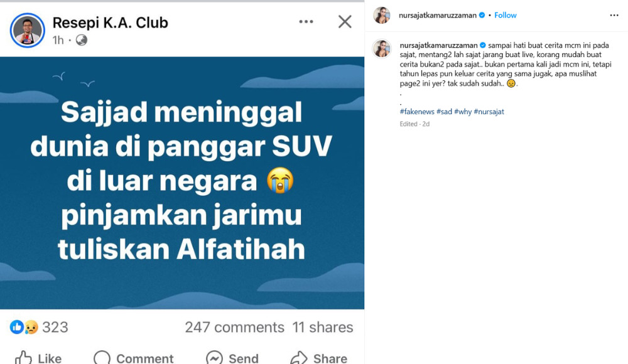Click the Share arrow icon

click(299, 358)
